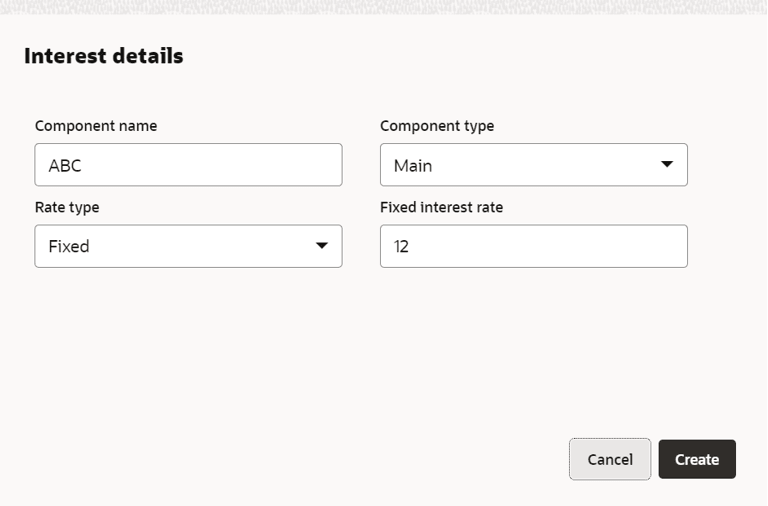Viewport: 768px width, 506px height.
Task: Click the Component name label
Action: coord(96,126)
